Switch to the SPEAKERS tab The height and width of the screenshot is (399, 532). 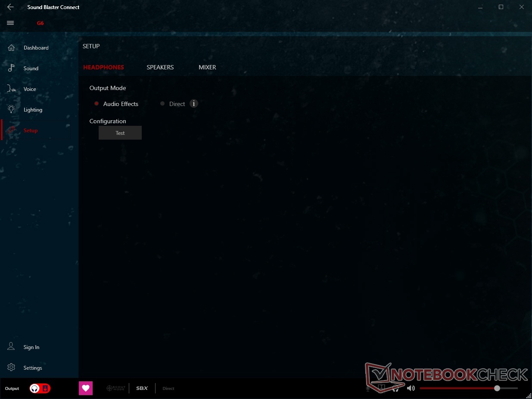coord(160,67)
